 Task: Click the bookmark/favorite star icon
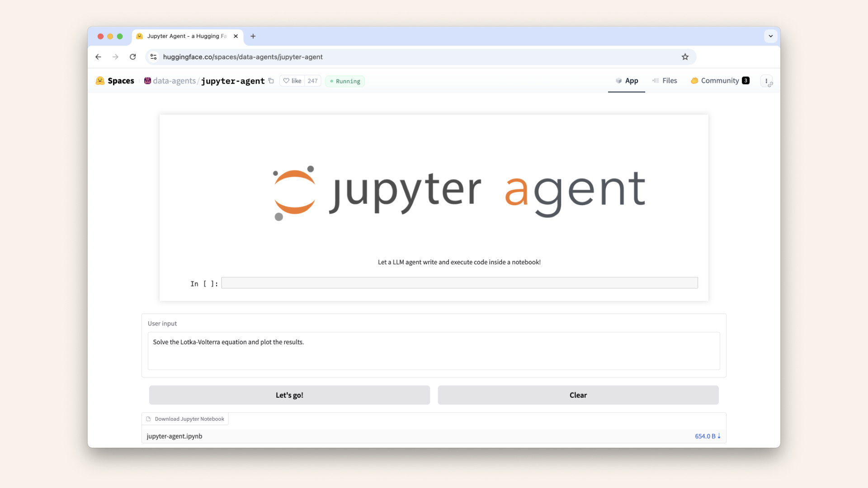(685, 56)
